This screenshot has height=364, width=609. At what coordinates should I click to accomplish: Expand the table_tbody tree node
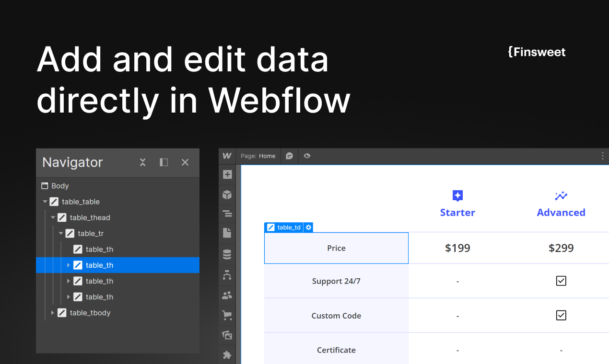click(x=53, y=312)
